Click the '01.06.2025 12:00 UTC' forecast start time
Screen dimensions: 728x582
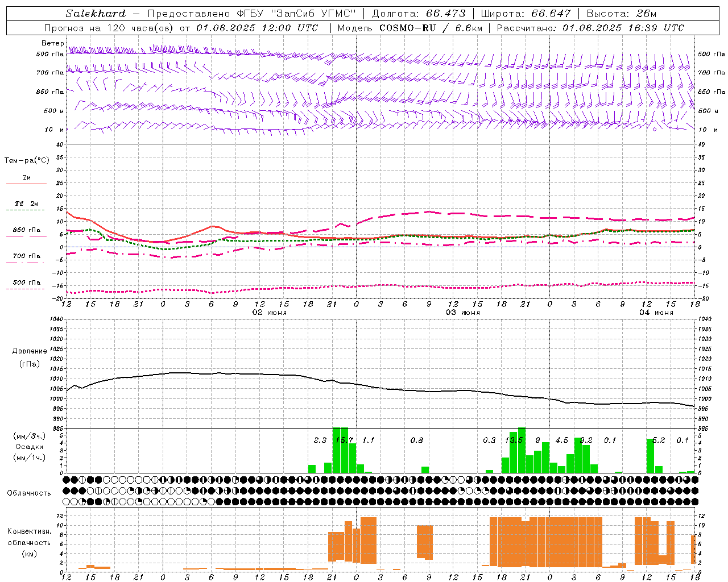pyautogui.click(x=257, y=28)
